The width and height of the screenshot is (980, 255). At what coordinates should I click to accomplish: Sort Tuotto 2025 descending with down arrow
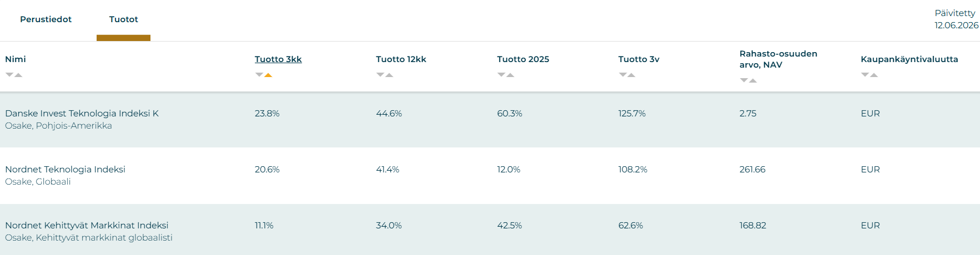point(501,75)
